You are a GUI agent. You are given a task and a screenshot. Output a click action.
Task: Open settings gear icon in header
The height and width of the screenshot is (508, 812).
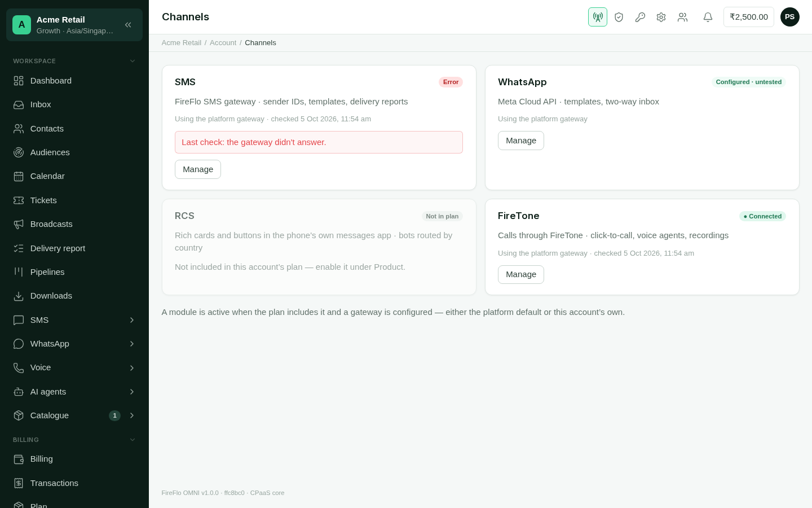[661, 17]
